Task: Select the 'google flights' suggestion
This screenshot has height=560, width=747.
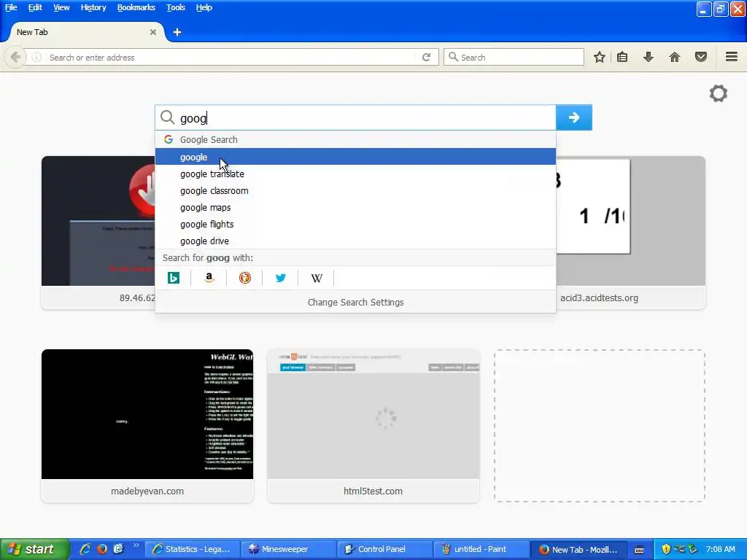Action: coord(355,224)
